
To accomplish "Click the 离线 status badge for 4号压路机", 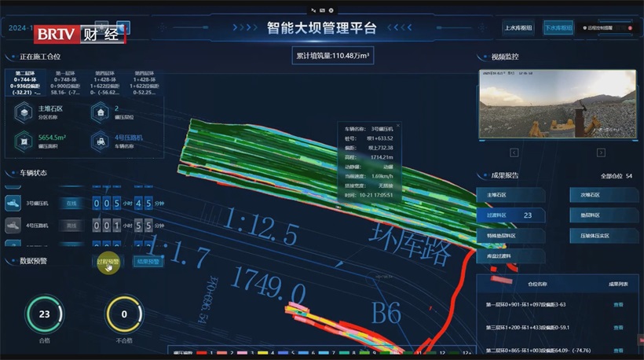I will click(x=71, y=226).
